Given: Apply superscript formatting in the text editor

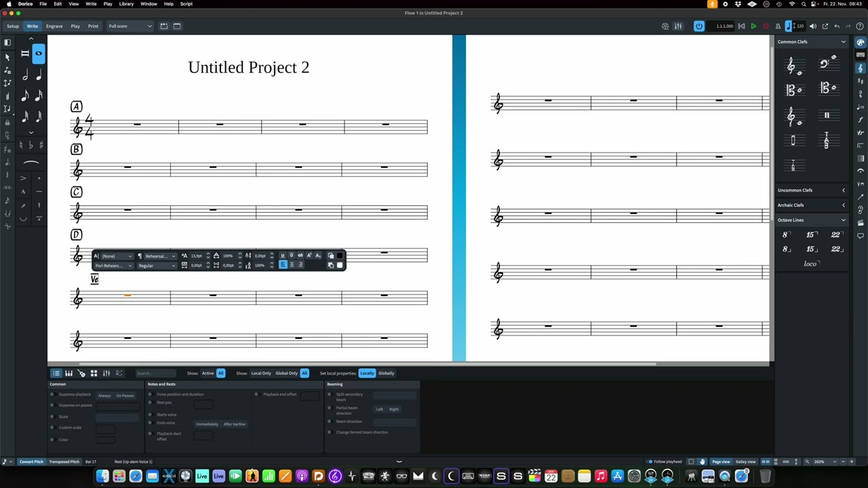Looking at the screenshot, I should pos(309,256).
